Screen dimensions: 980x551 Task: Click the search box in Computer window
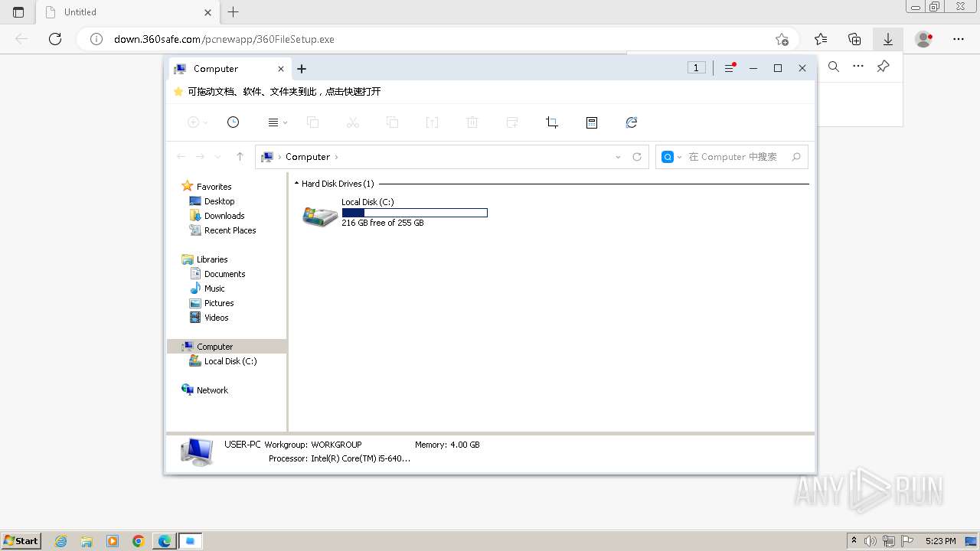pos(733,157)
